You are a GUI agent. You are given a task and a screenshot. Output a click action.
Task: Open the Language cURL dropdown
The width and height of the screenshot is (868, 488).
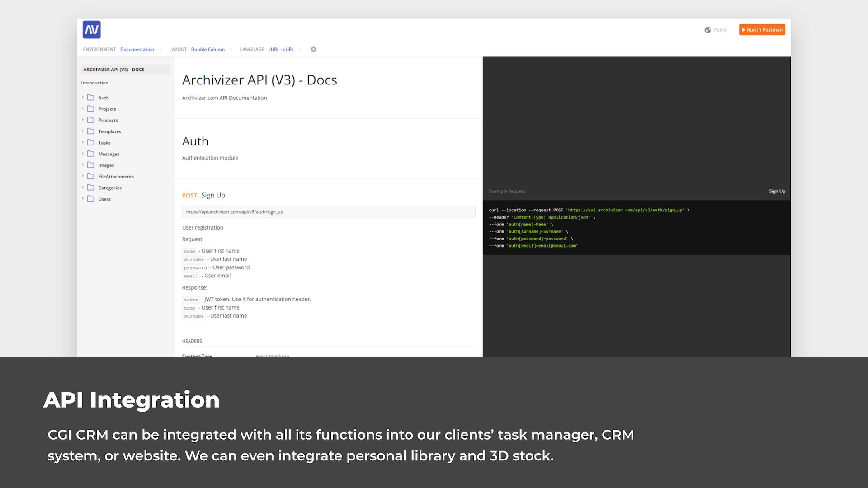click(285, 49)
